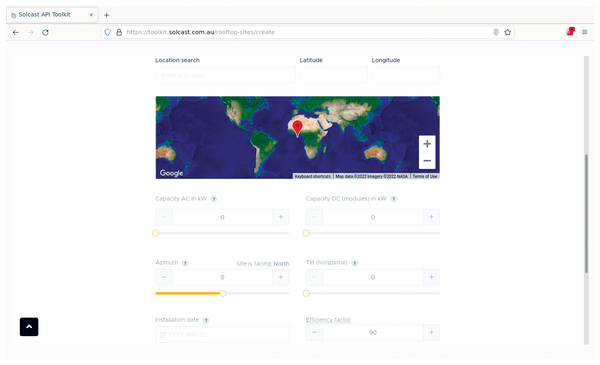Image resolution: width=600 pixels, height=365 pixels.
Task: Reload the page with refresh icon
Action: [45, 33]
